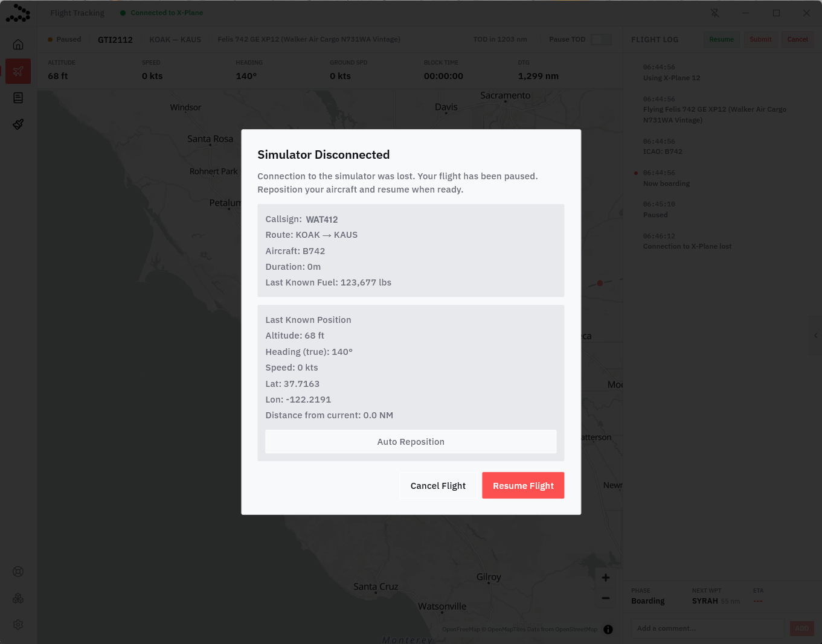This screenshot has height=644, width=822.
Task: Select the Flight Tracking airplane icon
Action: (x=18, y=71)
